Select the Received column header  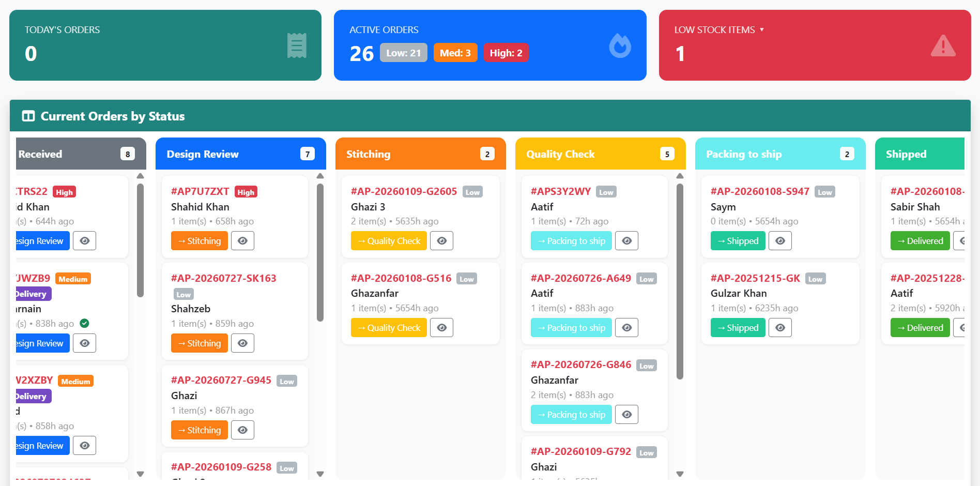pos(81,154)
